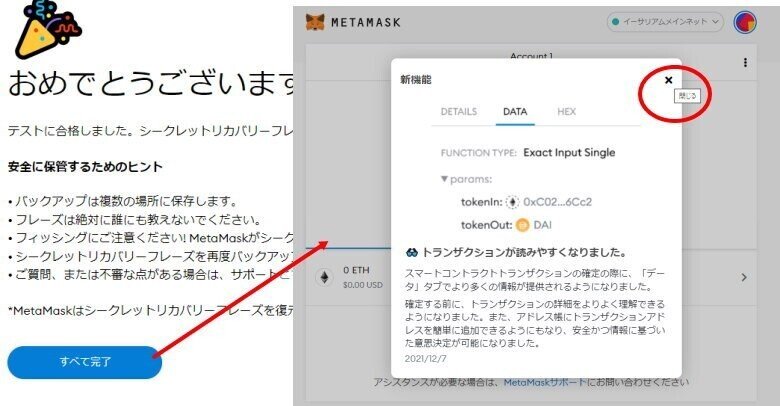Click the tokenIn address 0xC02...6Cc2
This screenshot has height=406, width=780.
(557, 202)
